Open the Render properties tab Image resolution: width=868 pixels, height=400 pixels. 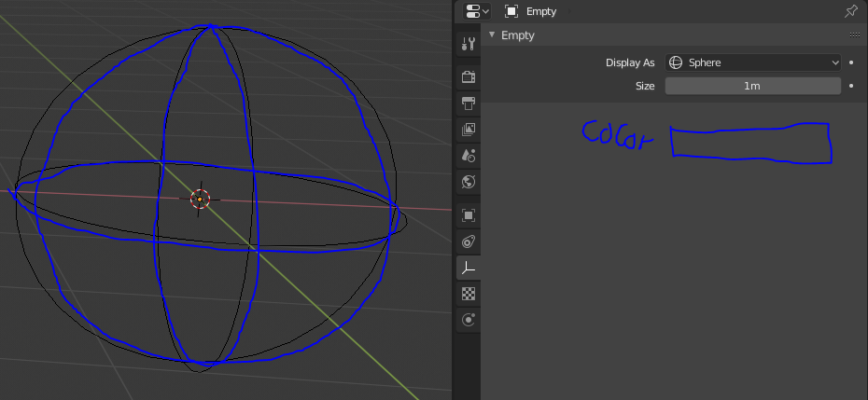(x=469, y=76)
